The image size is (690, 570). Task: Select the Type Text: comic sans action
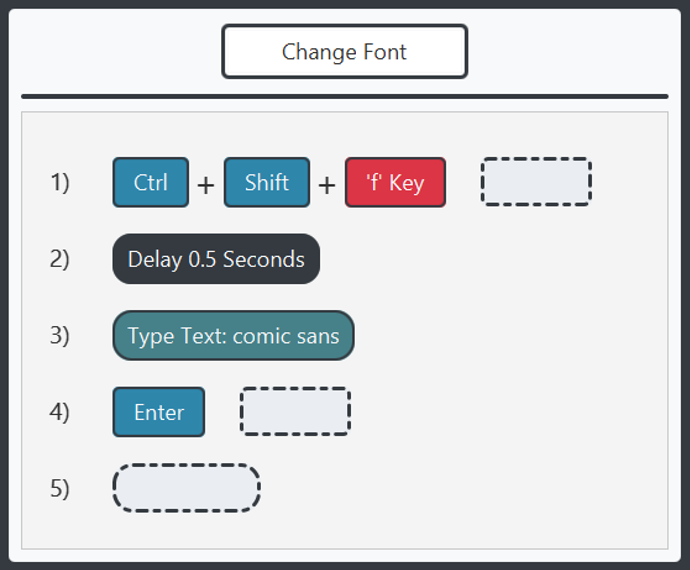[x=233, y=336]
